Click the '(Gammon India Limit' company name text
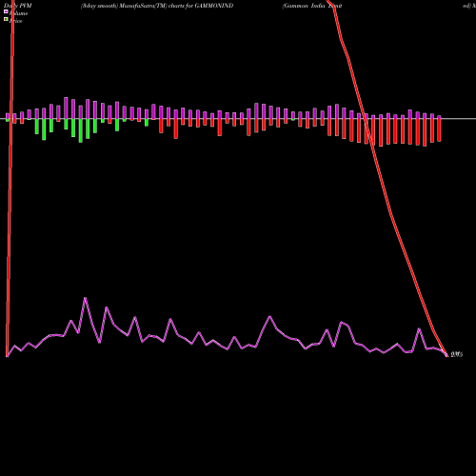476x476 pixels. tap(312, 6)
